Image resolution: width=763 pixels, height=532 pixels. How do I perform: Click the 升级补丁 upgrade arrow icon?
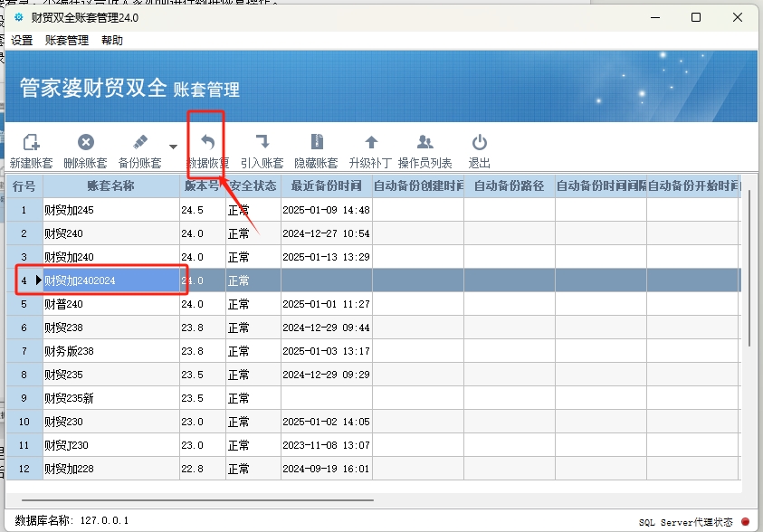pyautogui.click(x=371, y=142)
